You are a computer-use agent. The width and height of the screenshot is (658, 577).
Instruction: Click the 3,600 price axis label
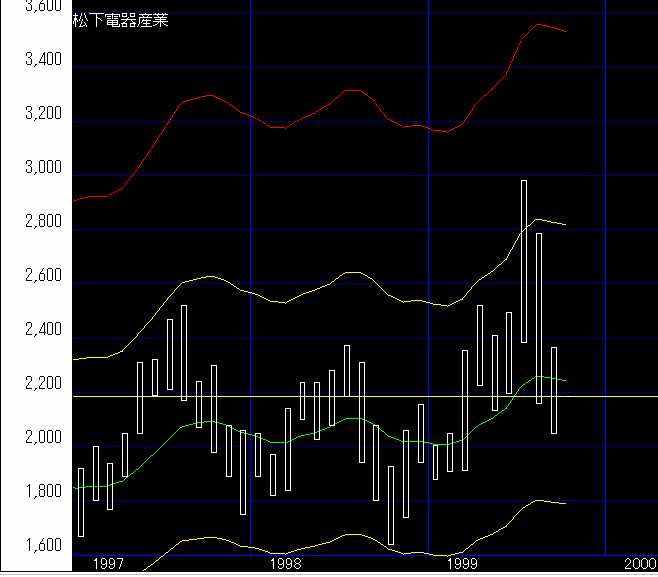pyautogui.click(x=41, y=6)
